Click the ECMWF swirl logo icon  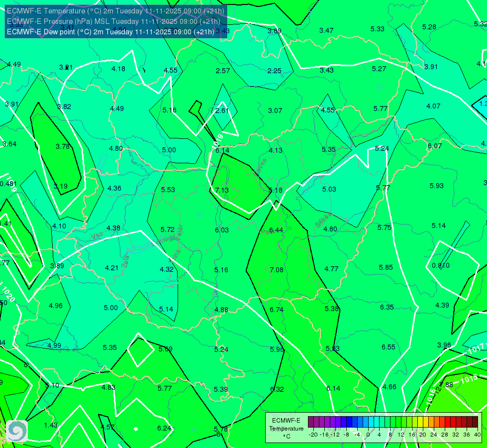[x=17, y=431]
